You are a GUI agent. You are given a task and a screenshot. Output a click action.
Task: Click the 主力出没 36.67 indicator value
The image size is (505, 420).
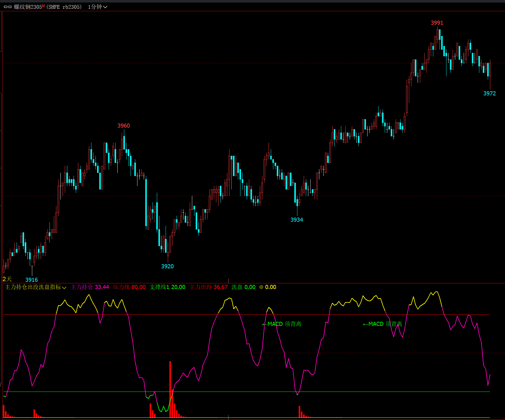click(209, 287)
